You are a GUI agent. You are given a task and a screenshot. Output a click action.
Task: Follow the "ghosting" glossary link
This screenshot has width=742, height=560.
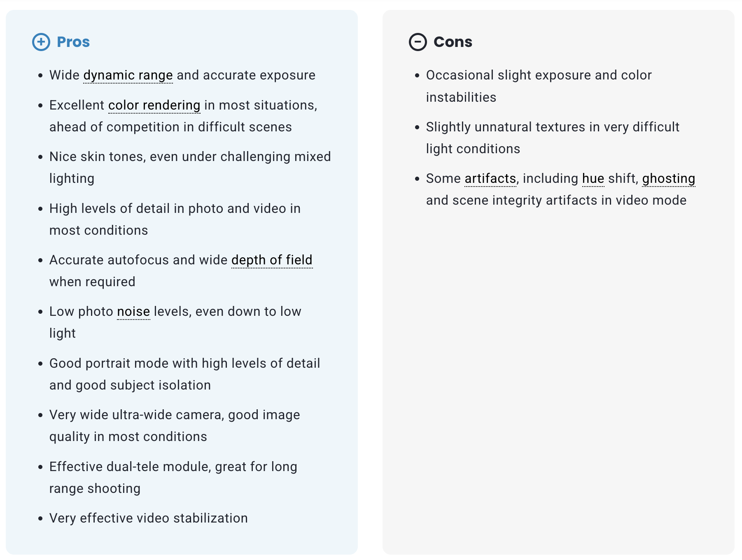(668, 179)
